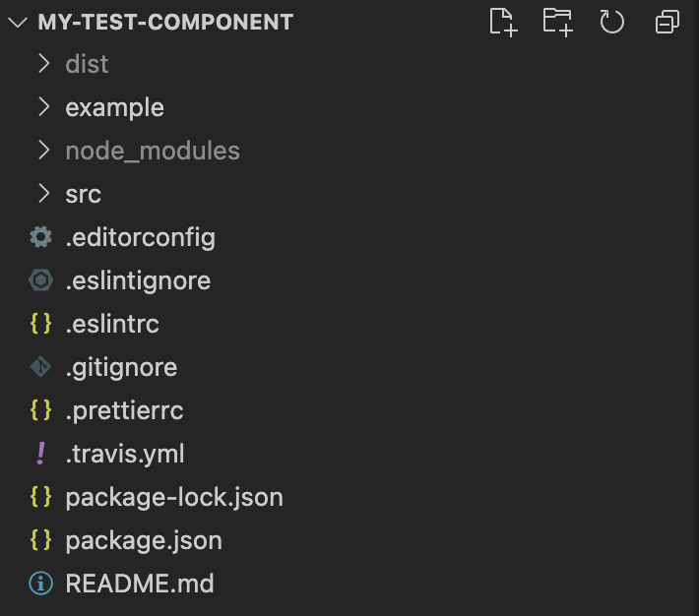Click the New File icon
699x616 pixels.
pos(503,22)
